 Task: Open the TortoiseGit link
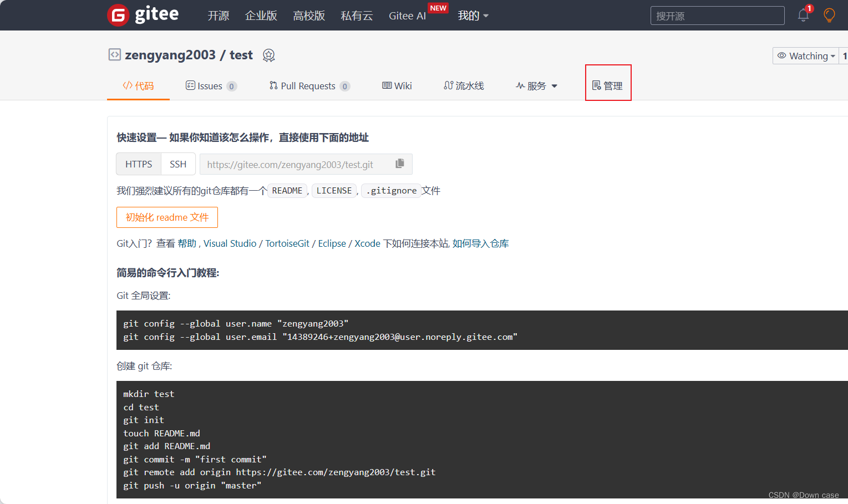(x=287, y=243)
